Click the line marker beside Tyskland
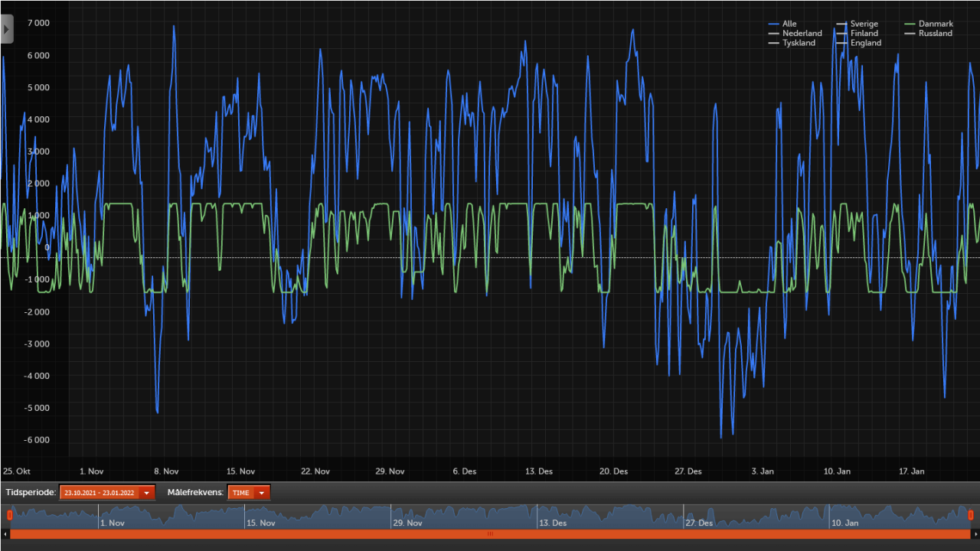The width and height of the screenshot is (980, 551). point(776,43)
